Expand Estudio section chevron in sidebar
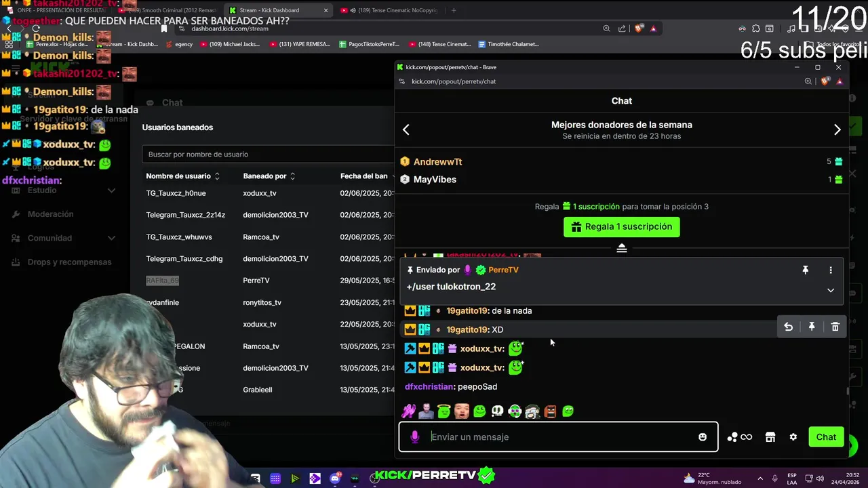Viewport: 868px width, 488px height. coord(111,190)
